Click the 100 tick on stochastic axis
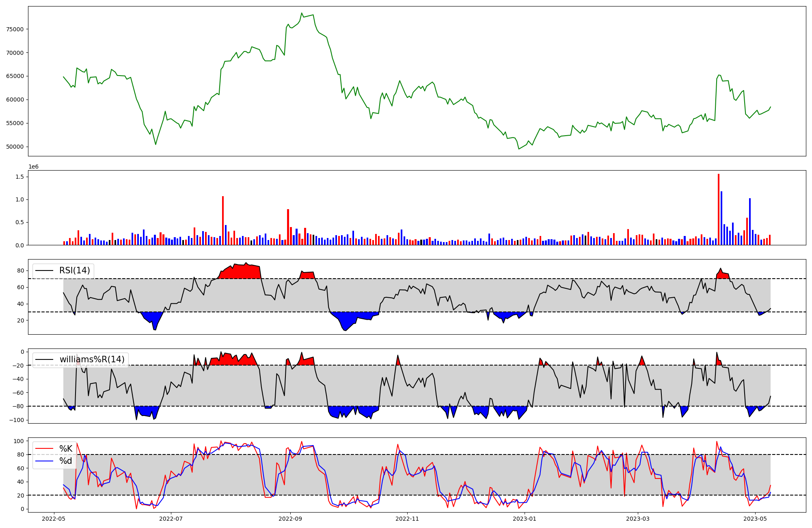This screenshot has height=528, width=812. (x=19, y=441)
